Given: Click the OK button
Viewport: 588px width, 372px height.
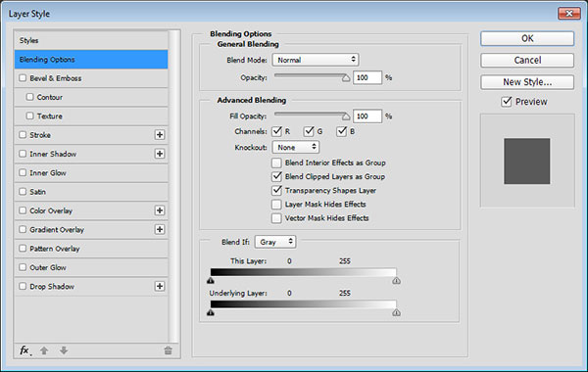Looking at the screenshot, I should (527, 38).
